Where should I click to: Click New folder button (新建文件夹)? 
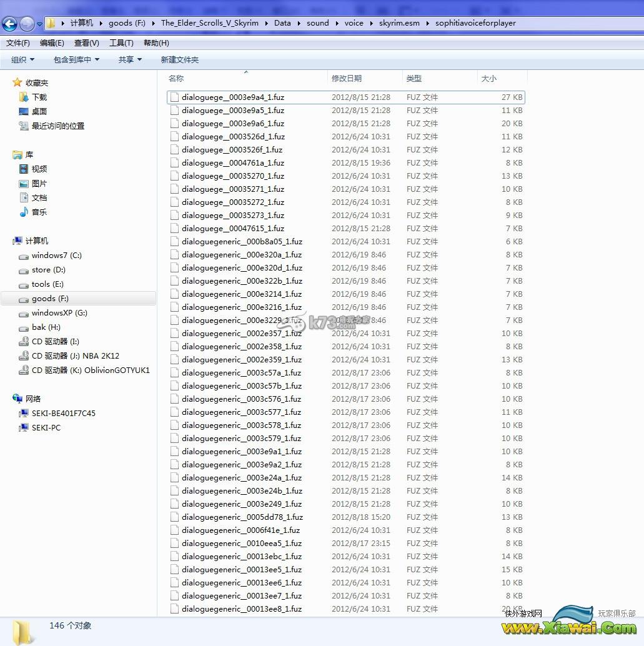180,60
